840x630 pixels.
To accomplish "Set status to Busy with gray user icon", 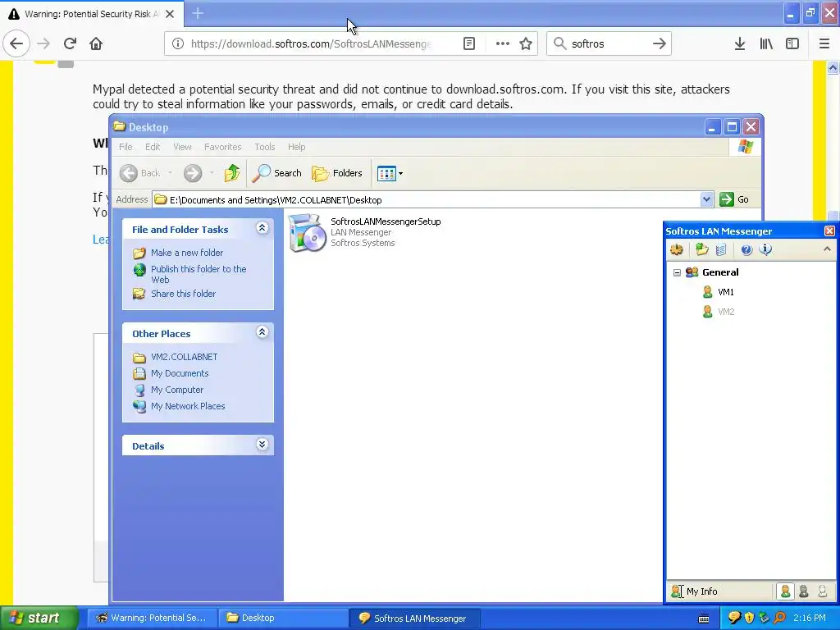I will point(804,591).
